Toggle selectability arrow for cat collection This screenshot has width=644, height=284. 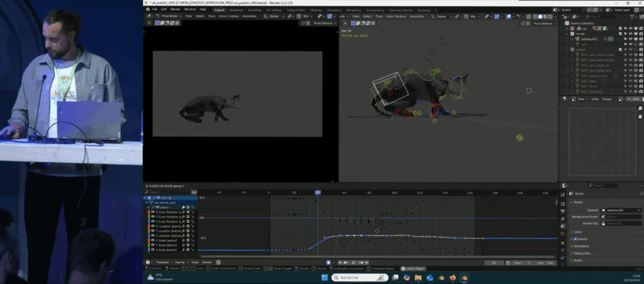(x=626, y=28)
